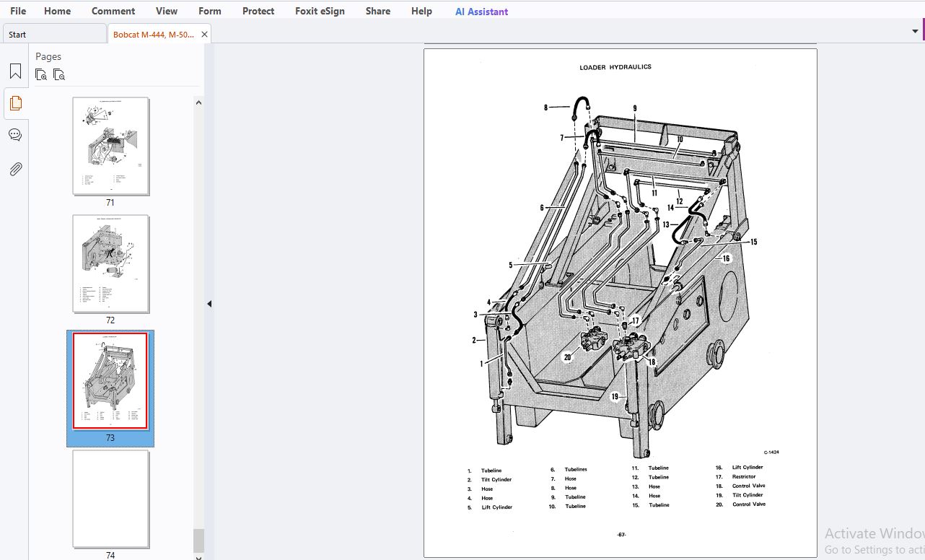Select page 71 thumbnail
This screenshot has width=925, height=560.
[x=110, y=146]
